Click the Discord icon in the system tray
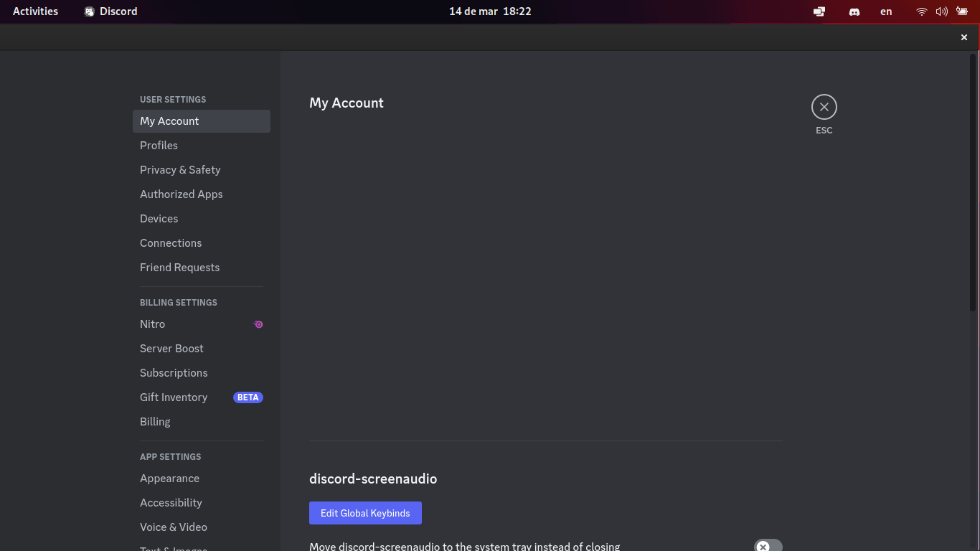980x551 pixels. coord(854,11)
